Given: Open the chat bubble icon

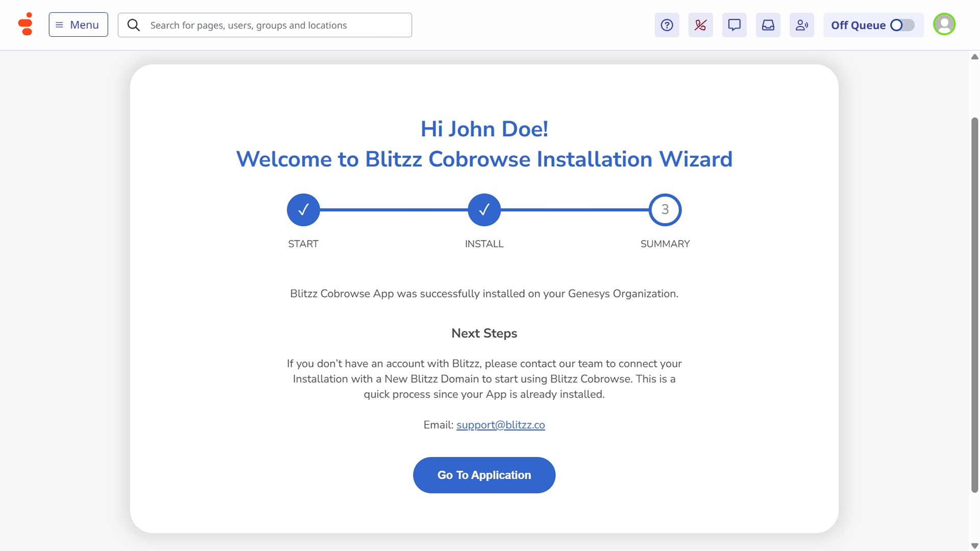Looking at the screenshot, I should click(x=734, y=25).
